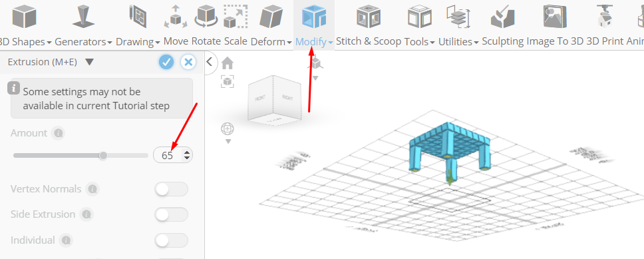Cancel extrusion with the X button
The height and width of the screenshot is (259, 644).
tap(188, 62)
